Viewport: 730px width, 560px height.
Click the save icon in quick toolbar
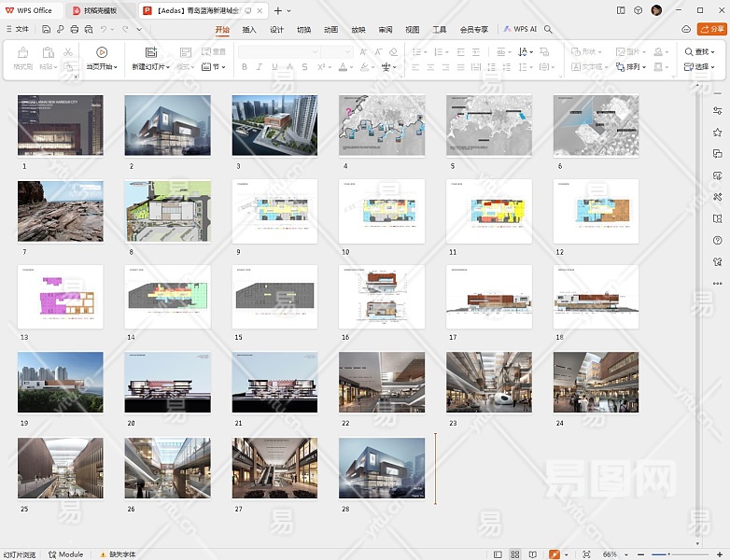[x=47, y=29]
